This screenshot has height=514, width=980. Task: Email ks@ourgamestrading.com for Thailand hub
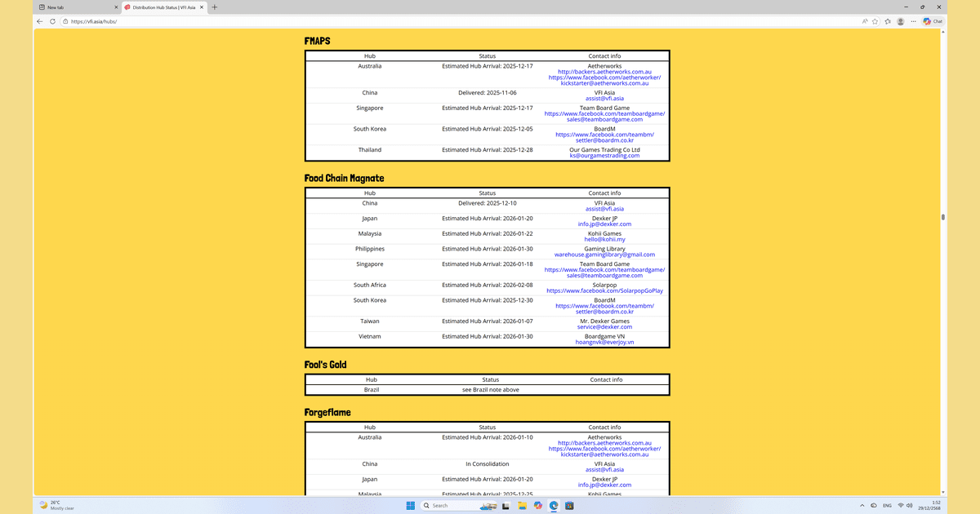point(604,156)
